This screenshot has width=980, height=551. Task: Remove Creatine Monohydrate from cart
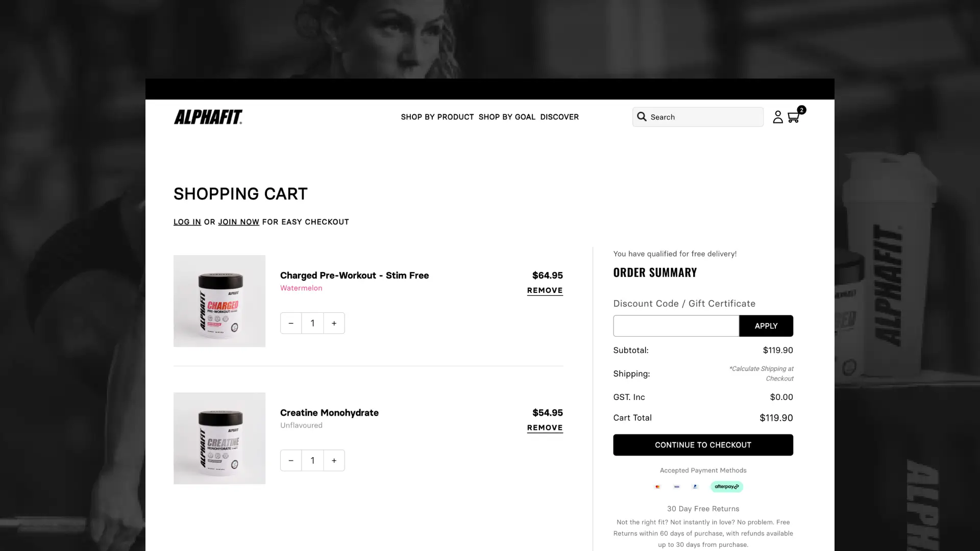545,428
